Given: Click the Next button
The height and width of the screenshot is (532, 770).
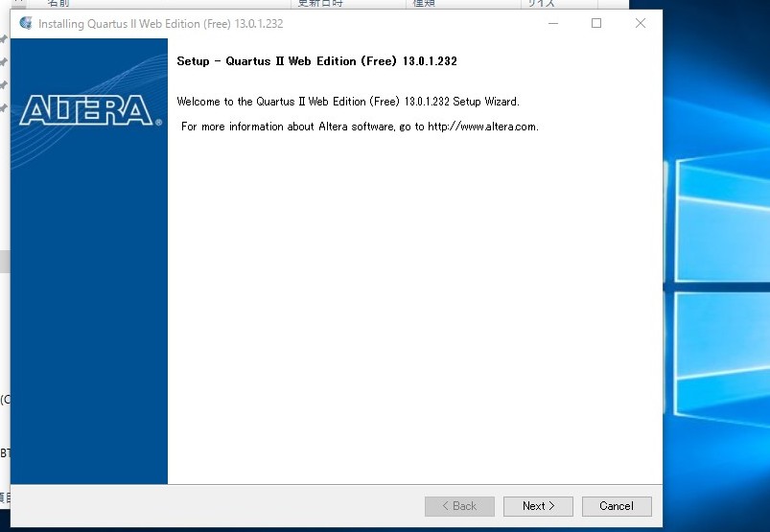Looking at the screenshot, I should 538,506.
